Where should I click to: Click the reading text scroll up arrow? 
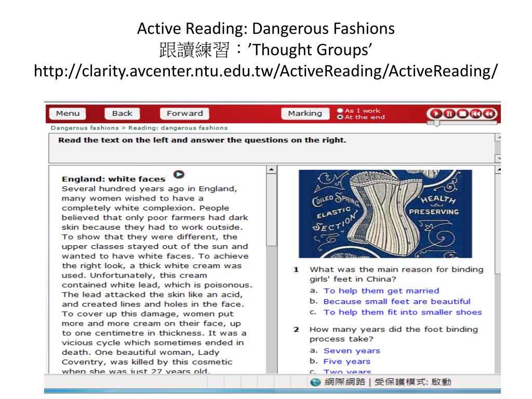point(271,170)
